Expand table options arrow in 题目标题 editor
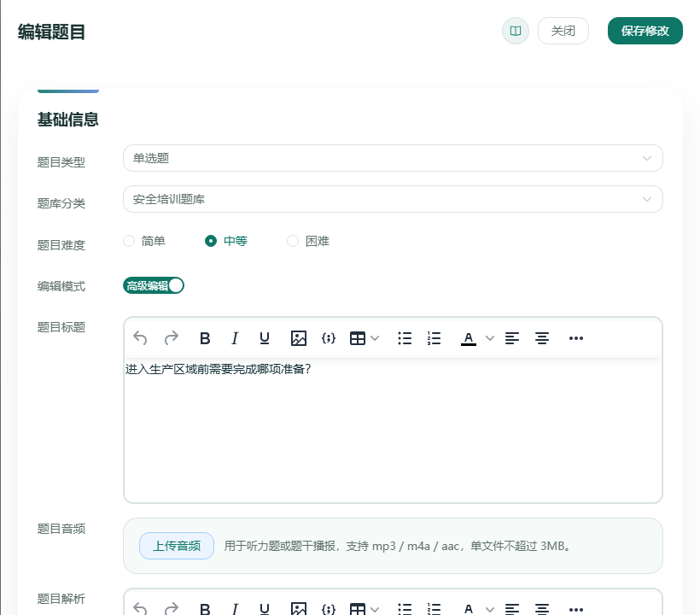The width and height of the screenshot is (700, 615). [x=375, y=338]
